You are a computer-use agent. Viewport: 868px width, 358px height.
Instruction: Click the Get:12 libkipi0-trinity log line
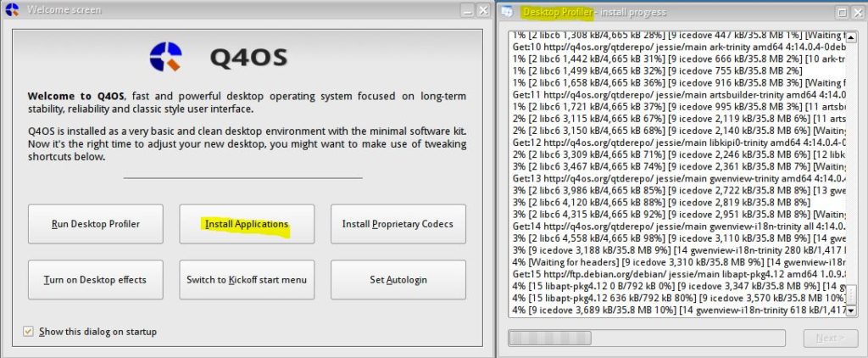[x=679, y=143]
